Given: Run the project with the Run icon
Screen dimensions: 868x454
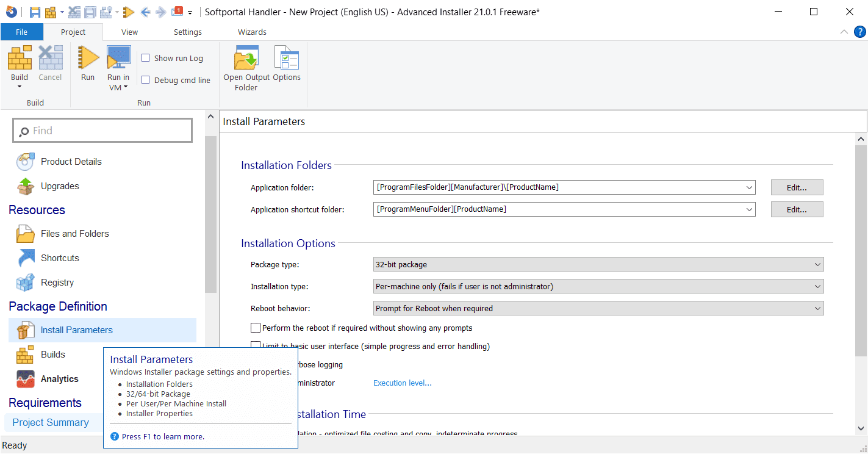Looking at the screenshot, I should pyautogui.click(x=88, y=59).
